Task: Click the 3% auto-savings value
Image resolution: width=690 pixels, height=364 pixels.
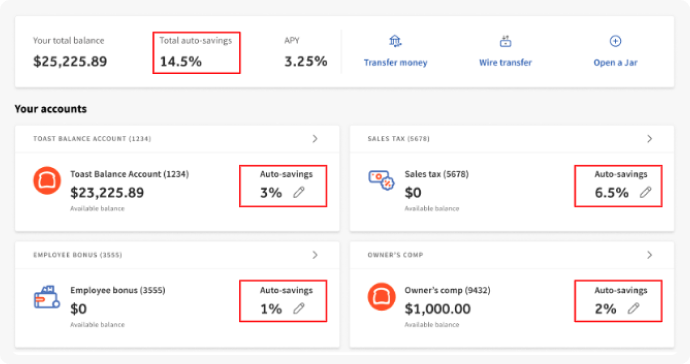Action: [x=271, y=192]
